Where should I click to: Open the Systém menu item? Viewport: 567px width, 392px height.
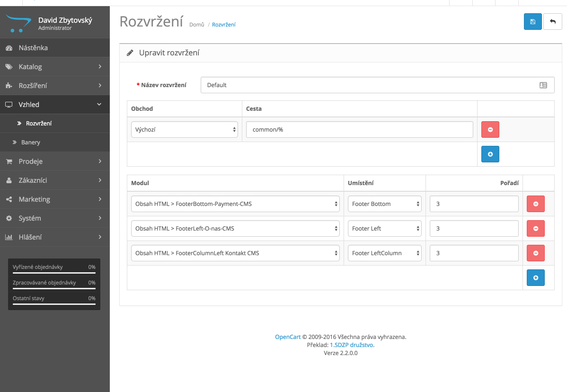click(x=55, y=218)
